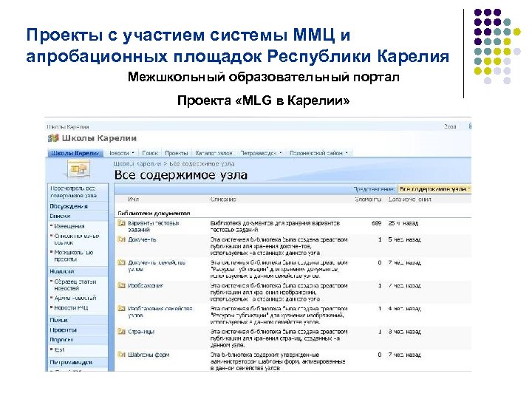Open Извещения in the sidebar
The image size is (532, 399).
coord(69,226)
